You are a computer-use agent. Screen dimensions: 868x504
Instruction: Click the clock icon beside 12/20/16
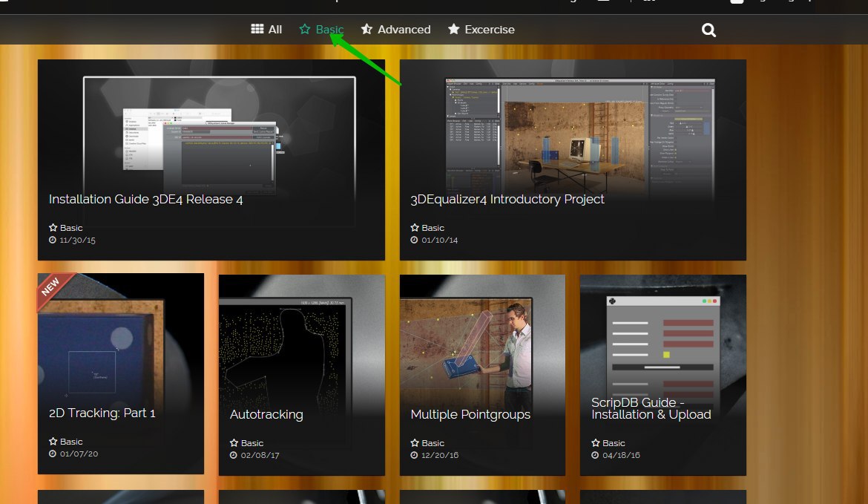point(414,456)
